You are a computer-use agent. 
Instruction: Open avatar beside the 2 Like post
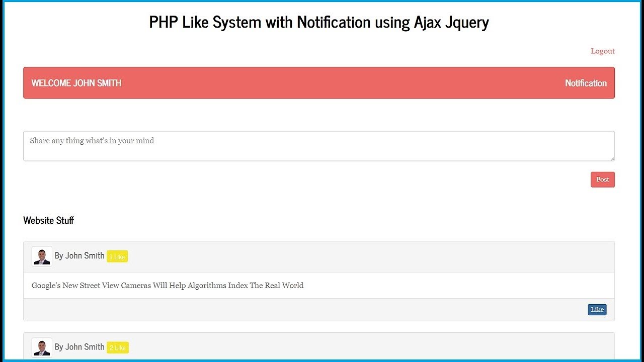coord(42,347)
